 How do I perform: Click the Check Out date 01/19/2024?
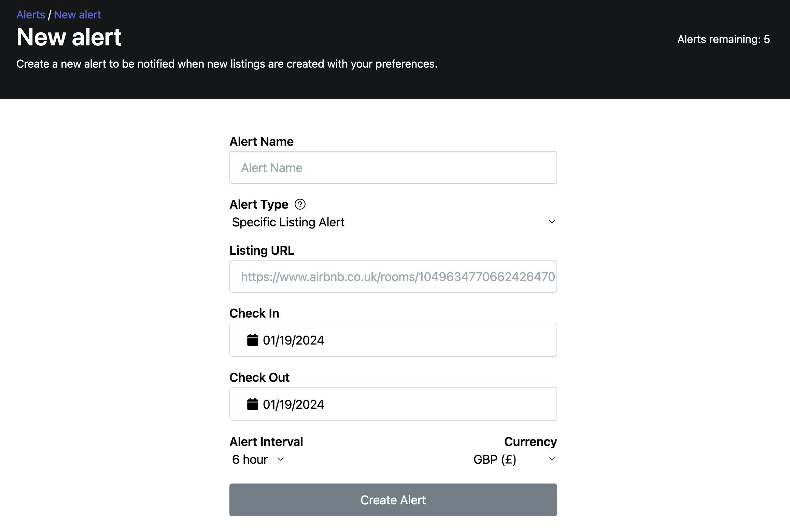pyautogui.click(x=293, y=405)
